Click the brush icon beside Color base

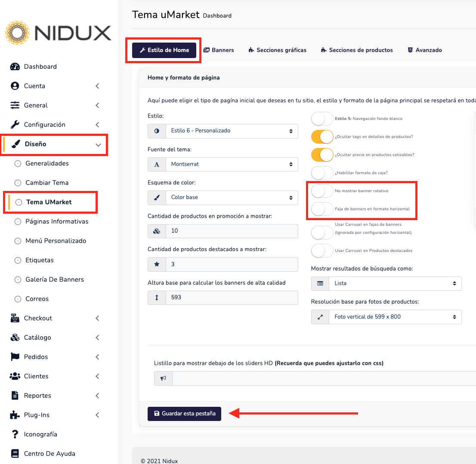(157, 198)
